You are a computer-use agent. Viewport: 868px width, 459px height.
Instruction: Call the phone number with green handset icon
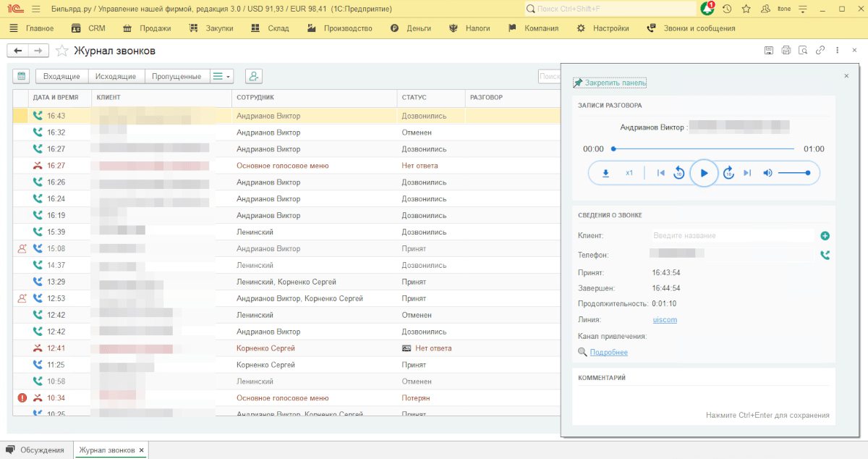pos(825,255)
